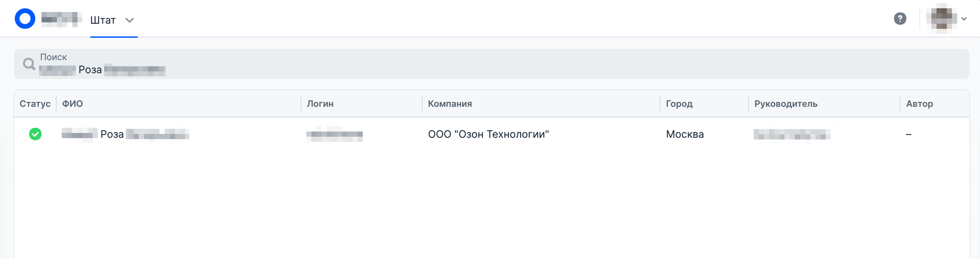
Task: Click the magnifier icon in the search bar
Action: click(x=29, y=64)
